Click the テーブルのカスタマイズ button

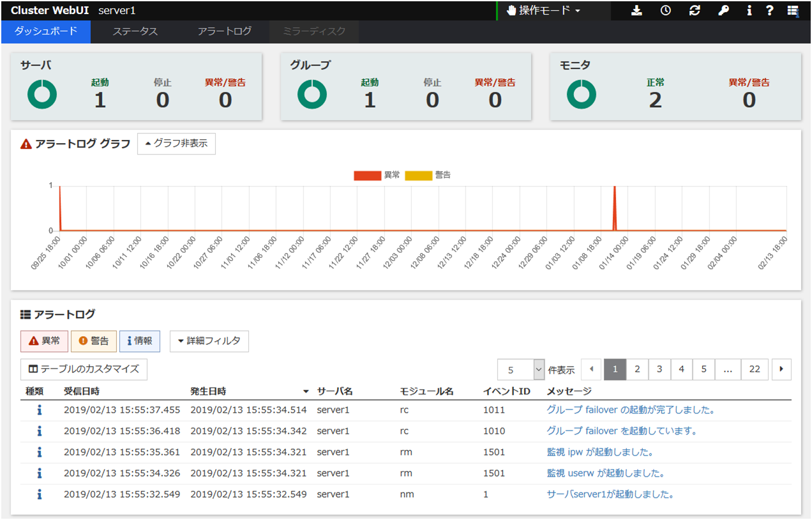tap(84, 370)
